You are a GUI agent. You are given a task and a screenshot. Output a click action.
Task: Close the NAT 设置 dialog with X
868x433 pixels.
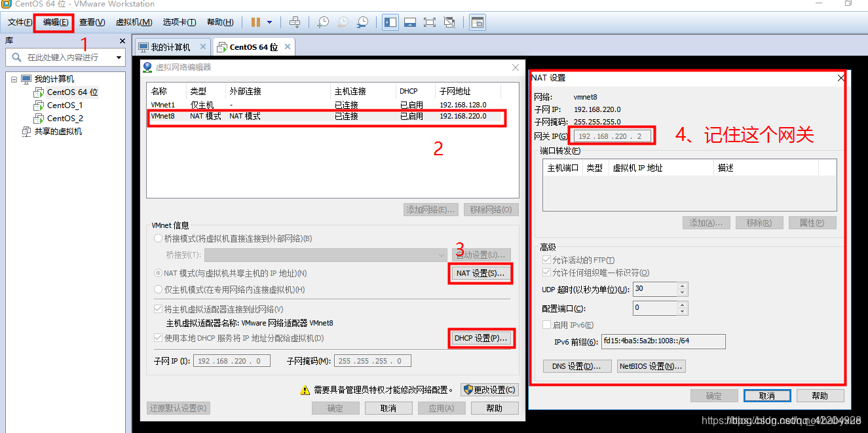pyautogui.click(x=841, y=78)
